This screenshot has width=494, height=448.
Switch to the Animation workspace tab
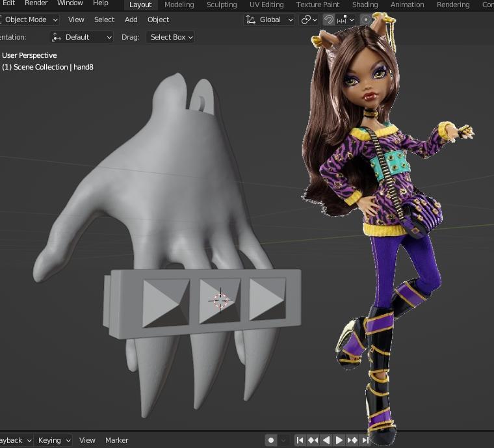[407, 5]
